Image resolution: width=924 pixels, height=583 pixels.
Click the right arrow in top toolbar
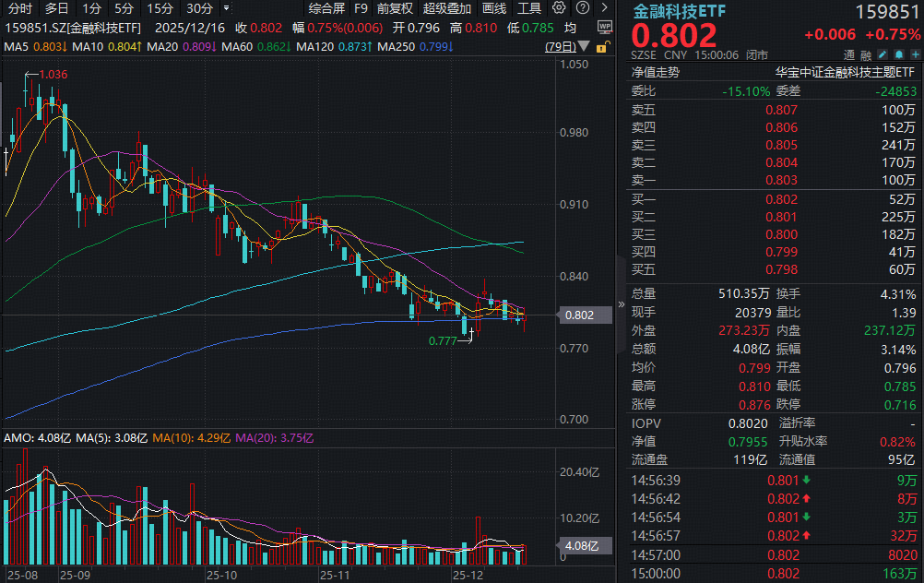pyautogui.click(x=602, y=8)
